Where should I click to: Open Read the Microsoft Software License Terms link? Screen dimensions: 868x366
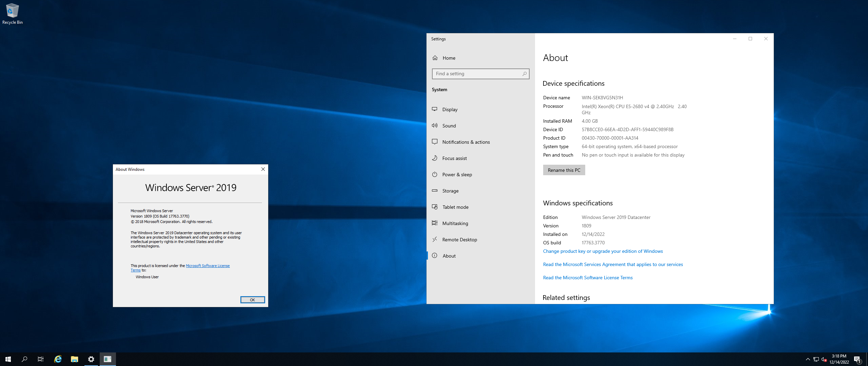[588, 278]
